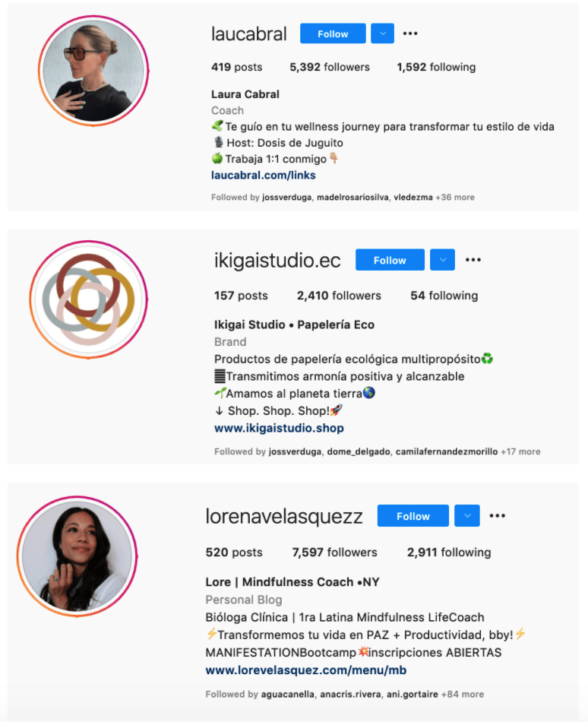Show lorenavelasquezz's 7,597 followers list
Image resolution: width=588 pixels, height=722 pixels.
334,553
